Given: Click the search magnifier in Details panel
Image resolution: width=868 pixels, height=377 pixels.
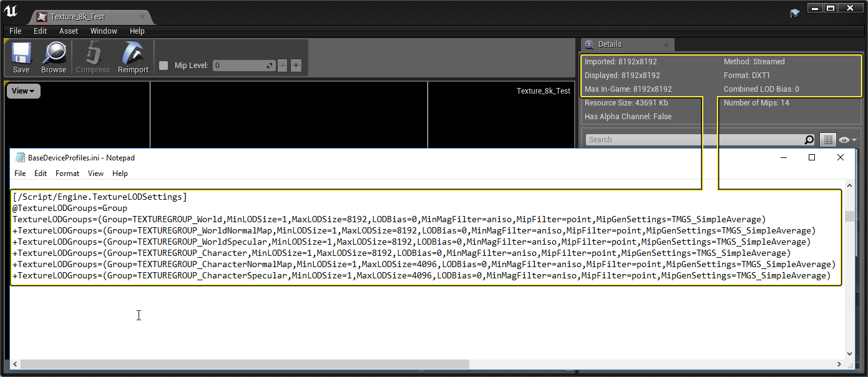Looking at the screenshot, I should coord(809,140).
